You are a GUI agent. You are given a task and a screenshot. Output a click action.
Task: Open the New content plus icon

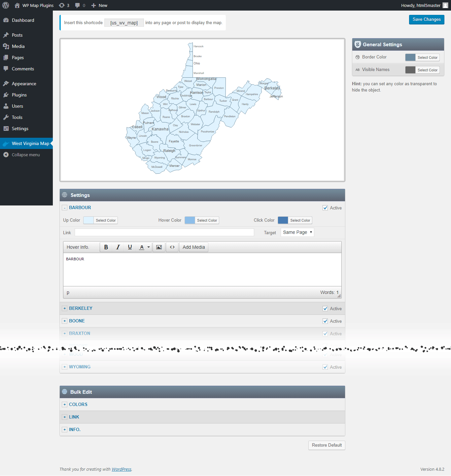[x=93, y=5]
